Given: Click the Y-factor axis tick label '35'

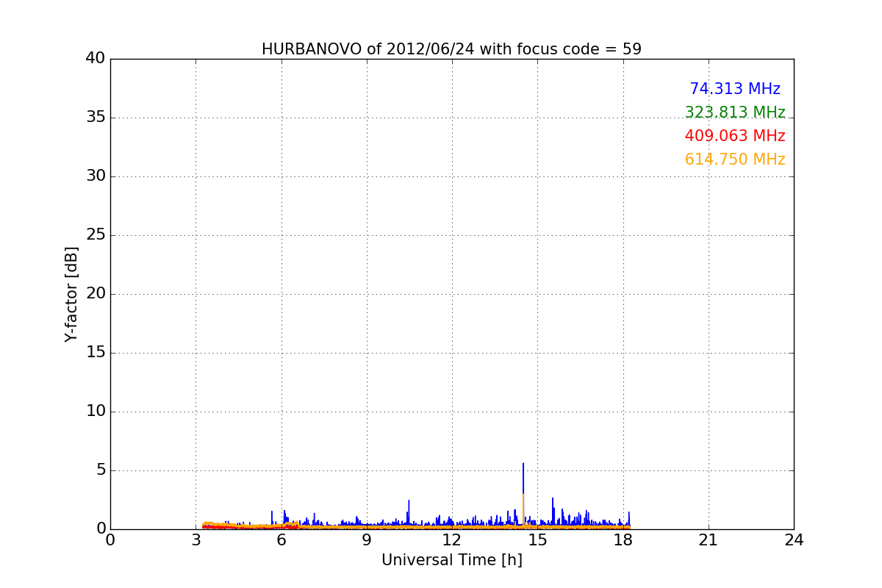Looking at the screenshot, I should point(96,118).
